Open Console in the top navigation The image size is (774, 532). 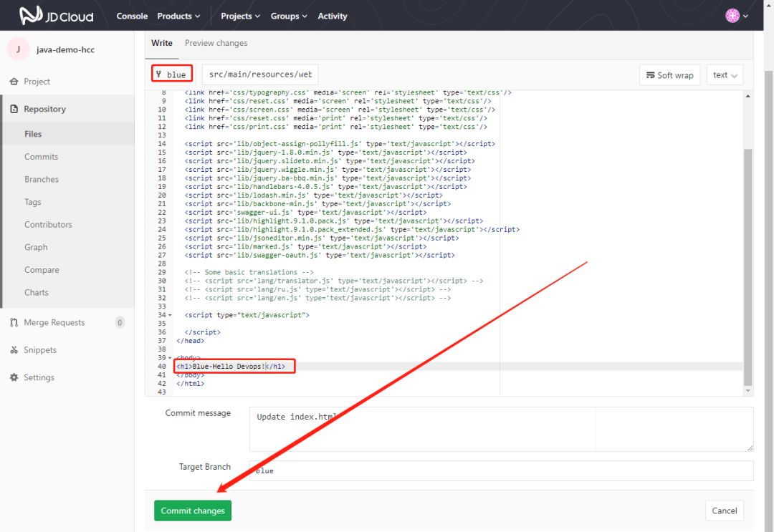pos(132,16)
